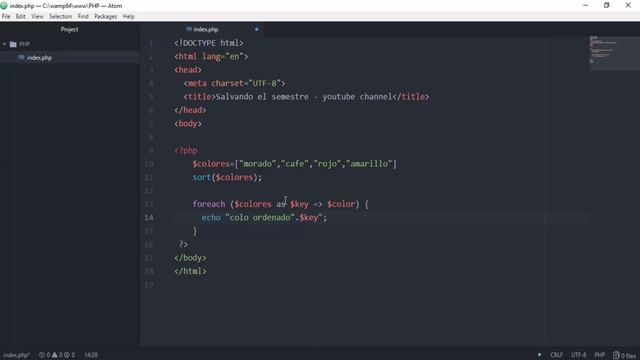Change CRLF line ending setting
The image size is (640, 360).
coord(556,355)
